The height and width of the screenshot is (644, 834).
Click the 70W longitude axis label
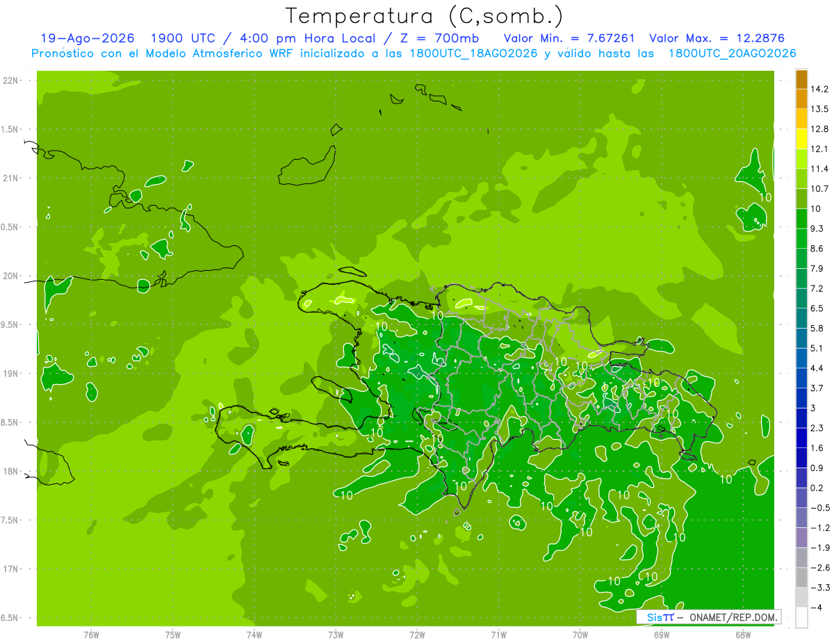(580, 635)
